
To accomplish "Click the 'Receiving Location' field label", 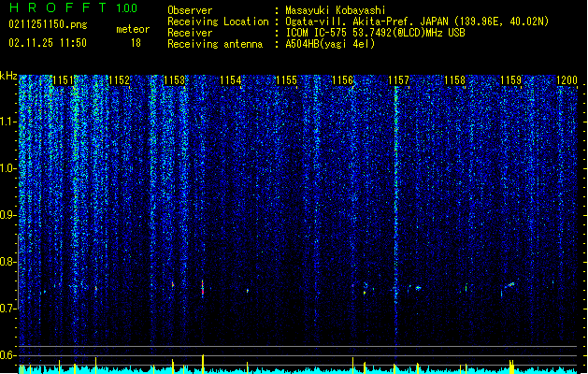I will (x=218, y=22).
